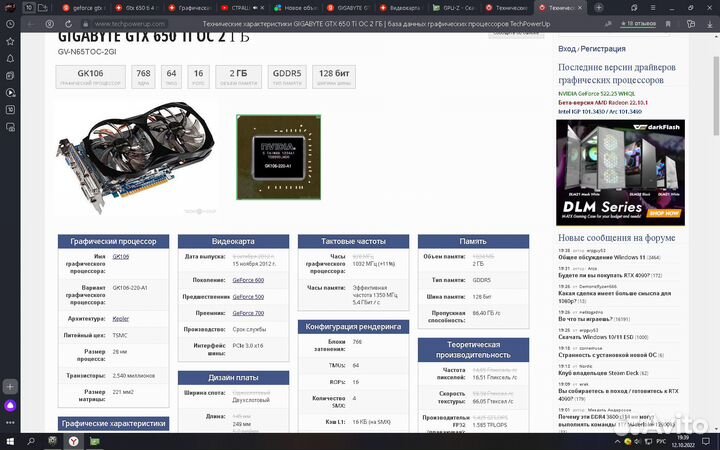Open the screenshot tool icon in sidebar
This screenshot has width=720, height=450.
coord(10,127)
